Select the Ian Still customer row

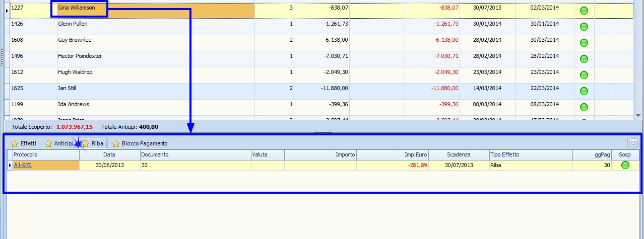point(151,89)
